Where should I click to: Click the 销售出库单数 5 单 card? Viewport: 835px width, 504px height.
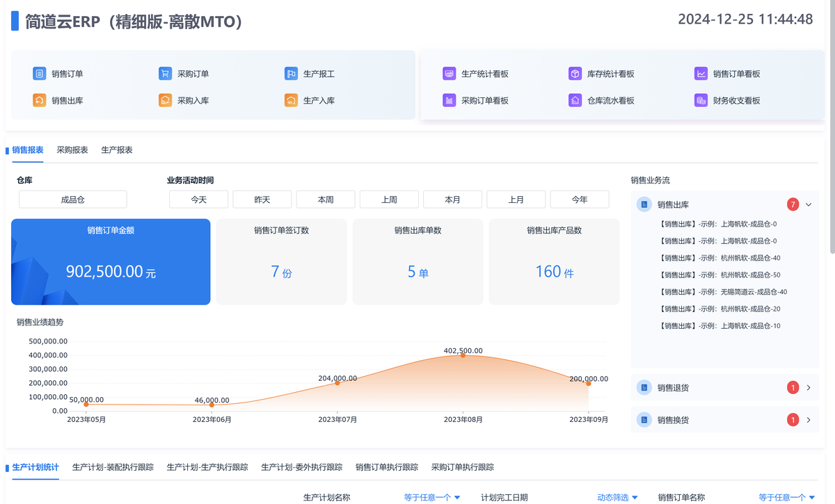418,262
